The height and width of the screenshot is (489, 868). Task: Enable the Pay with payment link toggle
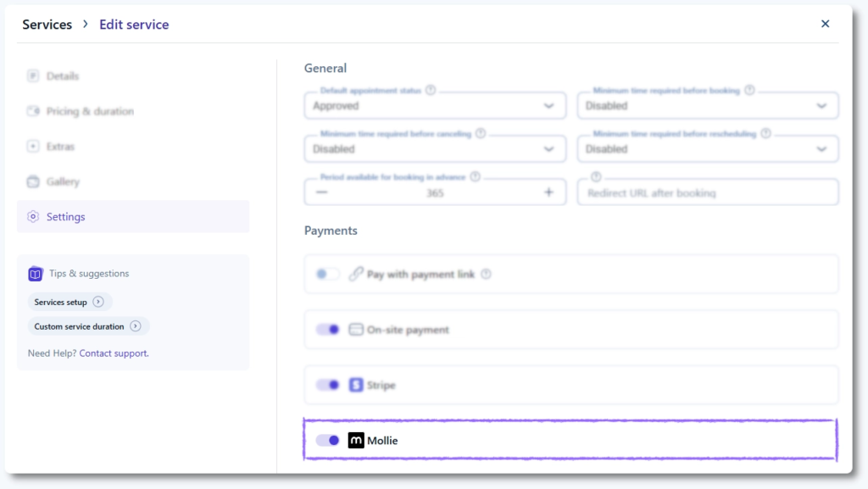(x=327, y=275)
